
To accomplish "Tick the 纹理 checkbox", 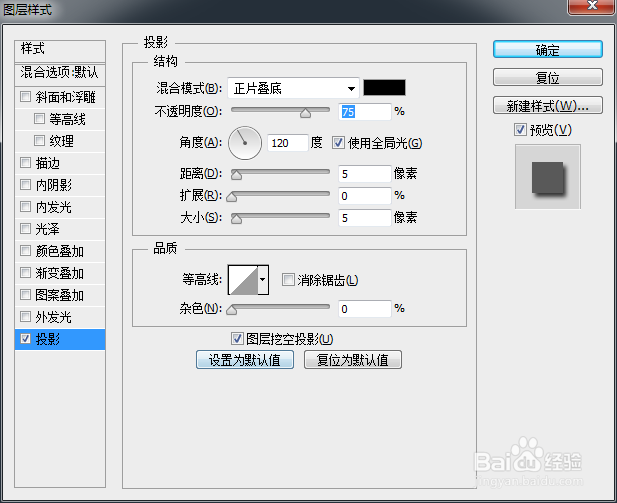I will (39, 141).
